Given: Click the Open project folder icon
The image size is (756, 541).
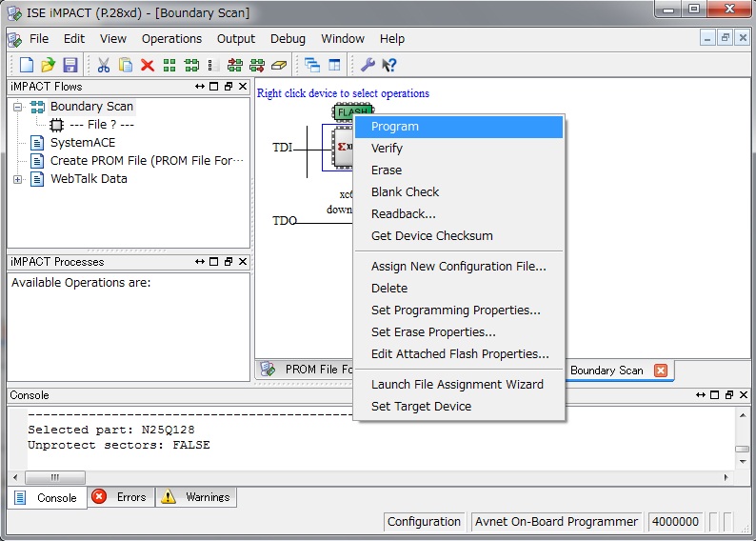Looking at the screenshot, I should [49, 65].
